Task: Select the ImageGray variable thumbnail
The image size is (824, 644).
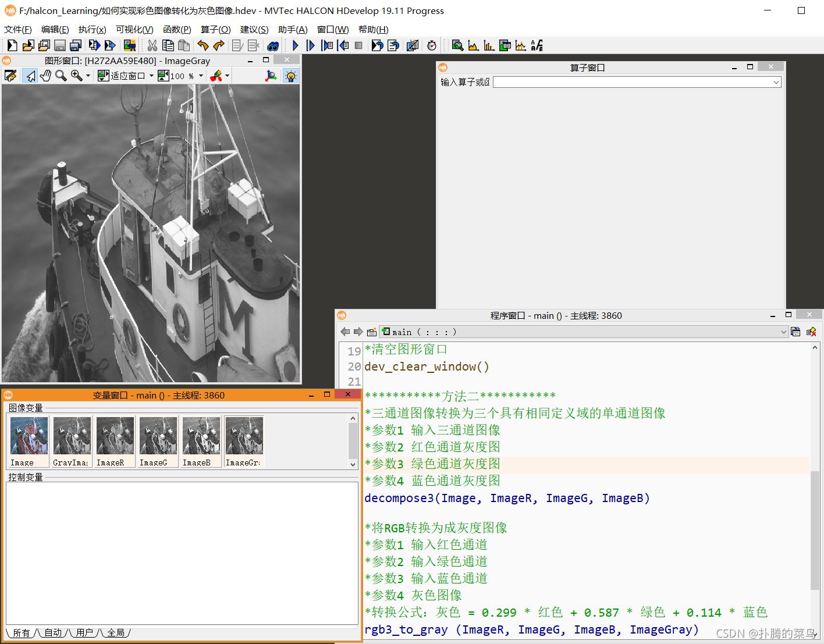Action: [x=244, y=442]
